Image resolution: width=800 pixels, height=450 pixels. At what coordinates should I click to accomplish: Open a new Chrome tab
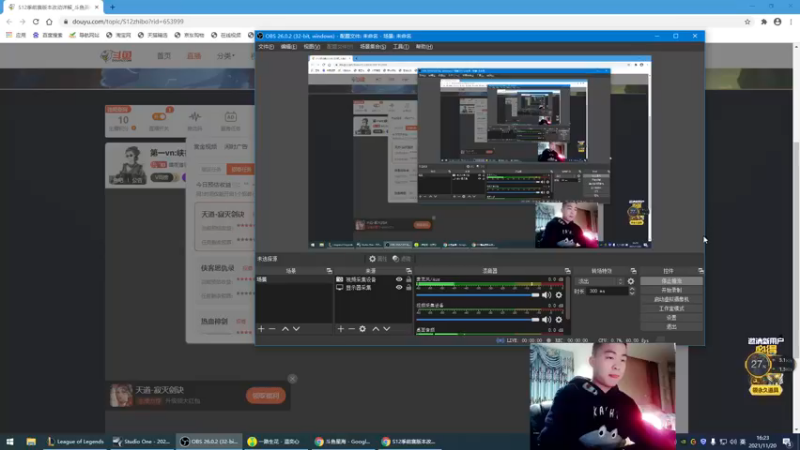pyautogui.click(x=112, y=7)
